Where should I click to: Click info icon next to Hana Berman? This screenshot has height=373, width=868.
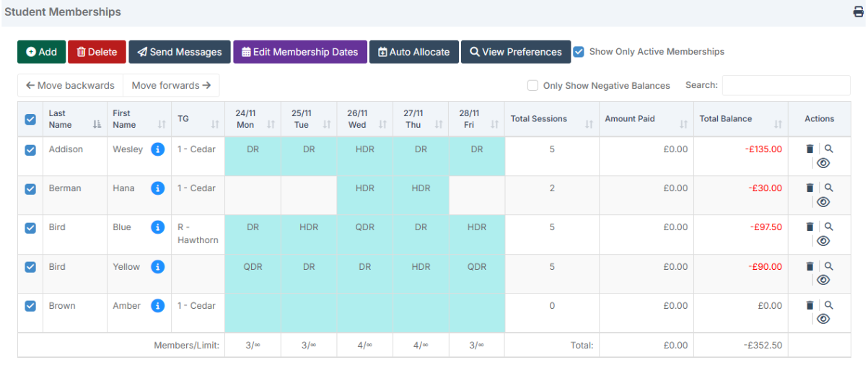[158, 188]
